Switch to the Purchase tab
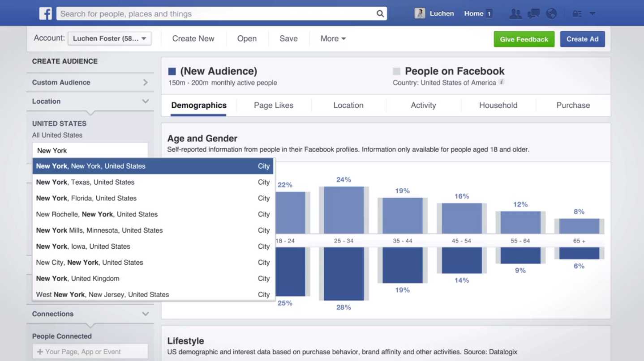The image size is (644, 361). tap(573, 106)
